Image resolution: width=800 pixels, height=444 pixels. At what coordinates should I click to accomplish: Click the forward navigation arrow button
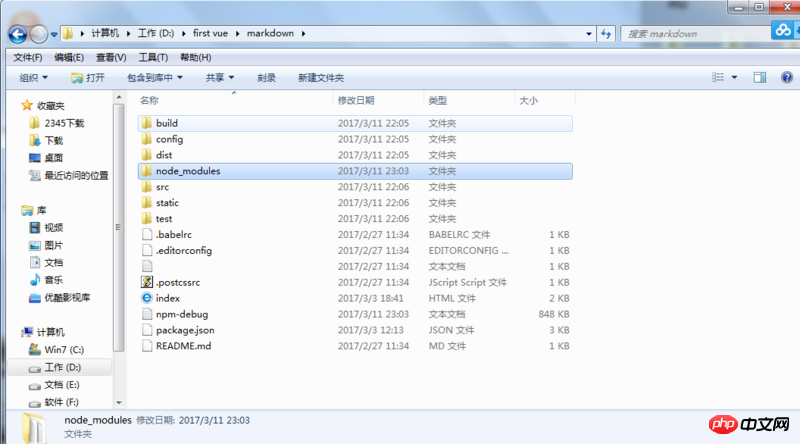tap(39, 34)
